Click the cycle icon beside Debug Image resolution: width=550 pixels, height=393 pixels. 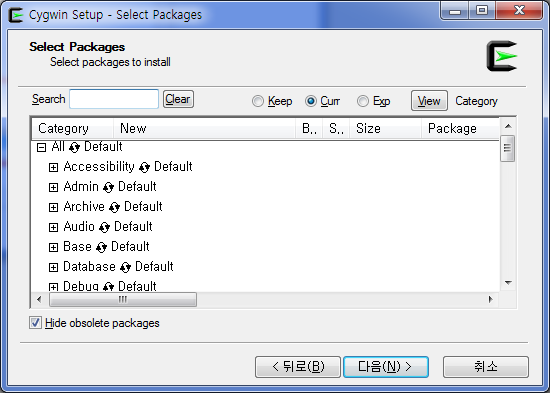point(108,287)
